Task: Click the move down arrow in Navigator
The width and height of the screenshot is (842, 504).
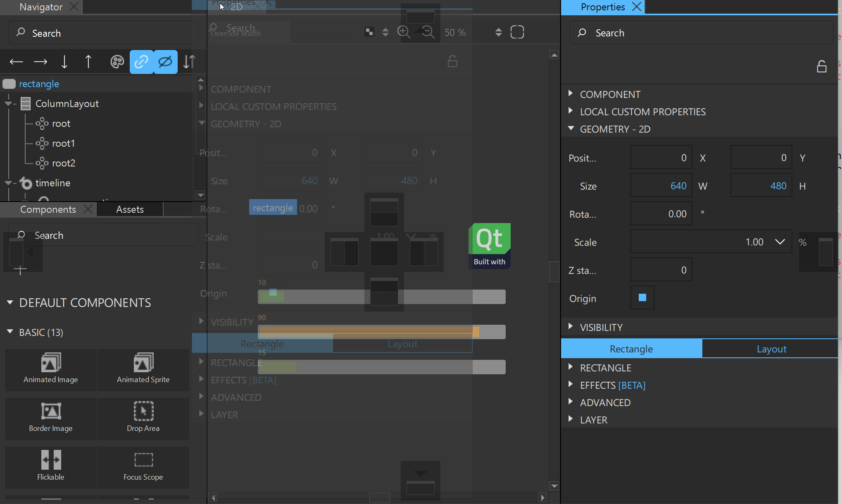Action: pyautogui.click(x=64, y=62)
